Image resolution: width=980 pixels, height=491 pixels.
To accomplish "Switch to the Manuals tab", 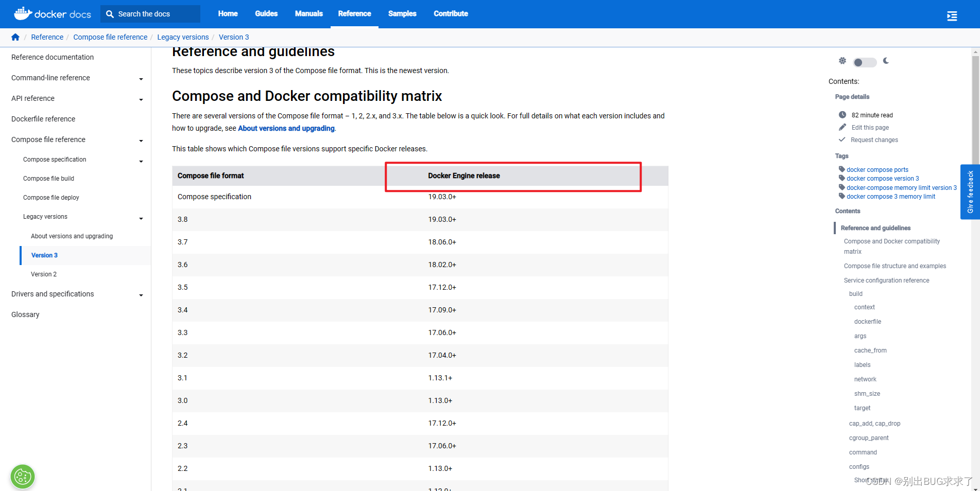I will [x=308, y=14].
